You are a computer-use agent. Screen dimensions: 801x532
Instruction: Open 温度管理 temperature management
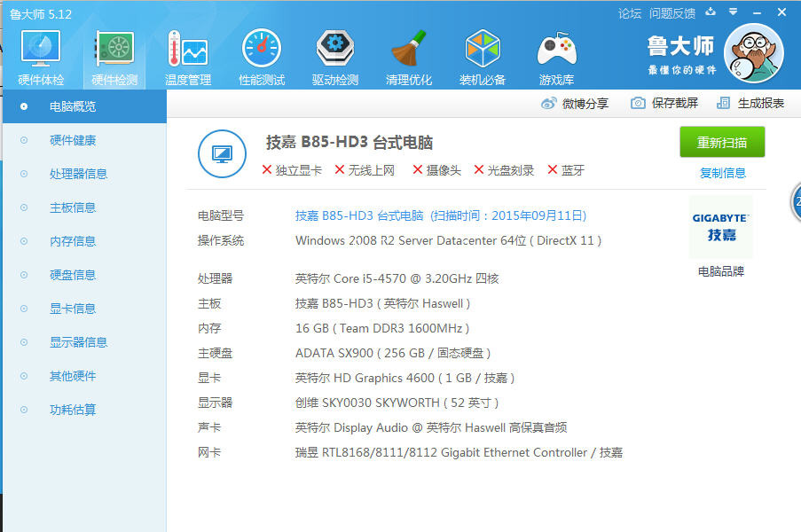click(x=188, y=57)
